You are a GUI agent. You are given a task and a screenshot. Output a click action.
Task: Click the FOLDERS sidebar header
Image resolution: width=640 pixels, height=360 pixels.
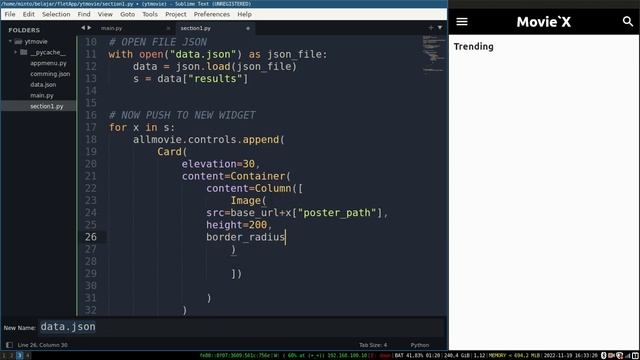coord(24,30)
